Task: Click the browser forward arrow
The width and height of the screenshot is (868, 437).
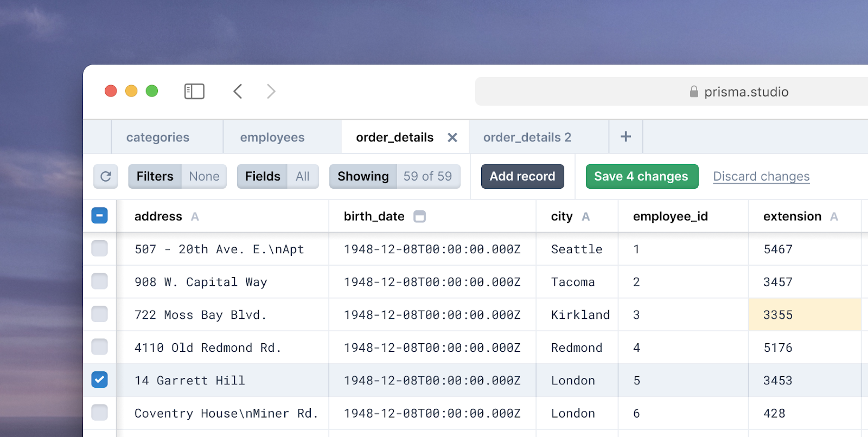Action: pyautogui.click(x=271, y=92)
